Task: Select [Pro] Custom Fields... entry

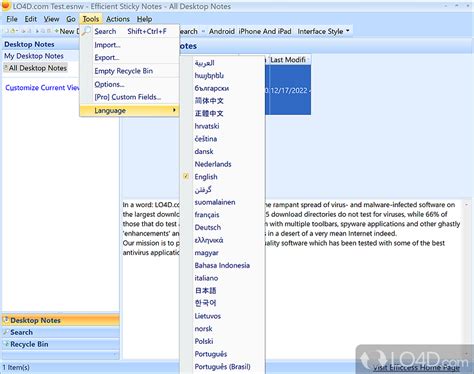Action: point(129,97)
